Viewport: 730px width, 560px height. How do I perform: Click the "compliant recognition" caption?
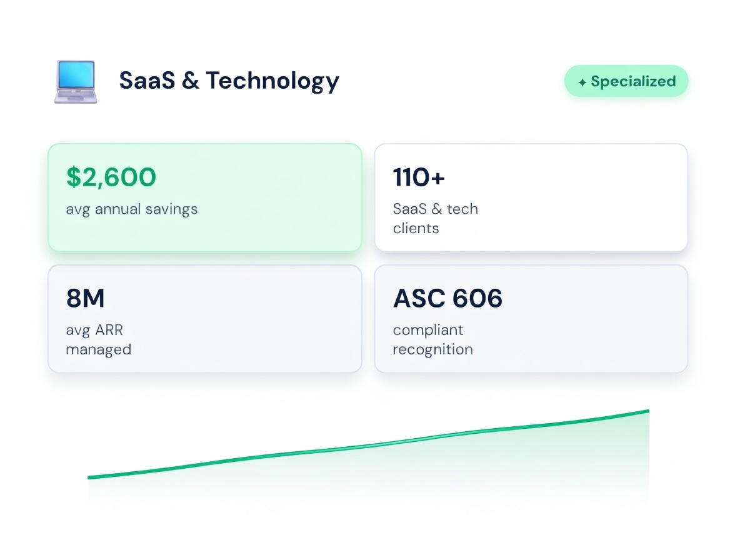432,339
